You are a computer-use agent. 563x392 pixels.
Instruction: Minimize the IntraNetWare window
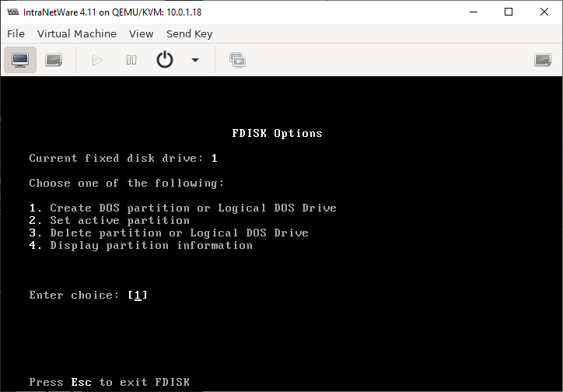point(474,12)
